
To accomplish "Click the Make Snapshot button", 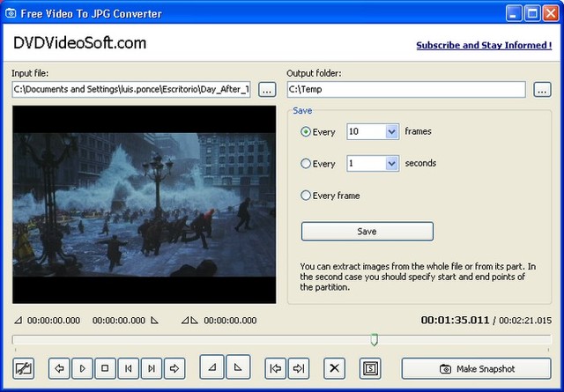I will point(476,368).
